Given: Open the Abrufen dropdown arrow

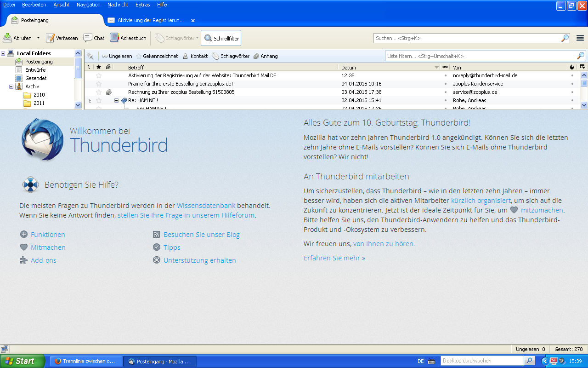Looking at the screenshot, I should (38, 38).
